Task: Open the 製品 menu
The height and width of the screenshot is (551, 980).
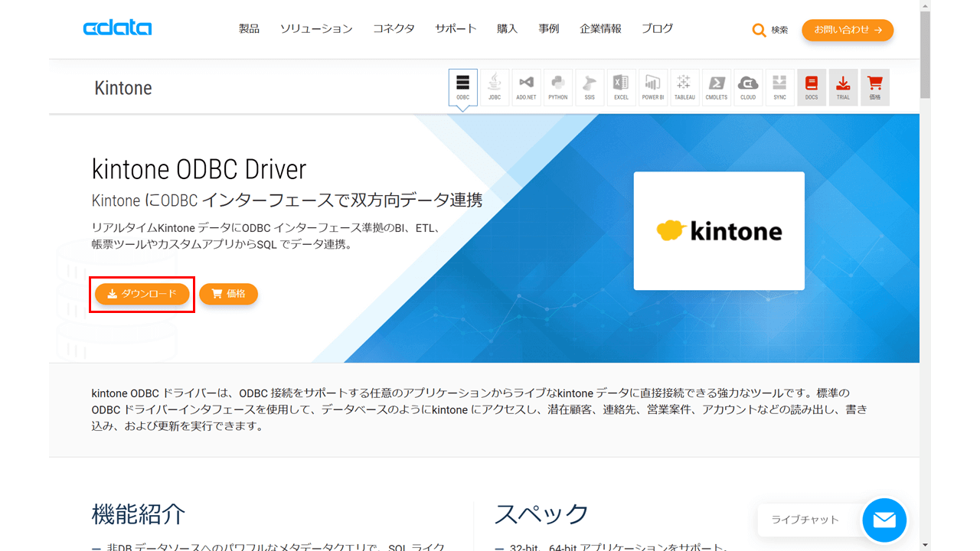Action: click(249, 28)
